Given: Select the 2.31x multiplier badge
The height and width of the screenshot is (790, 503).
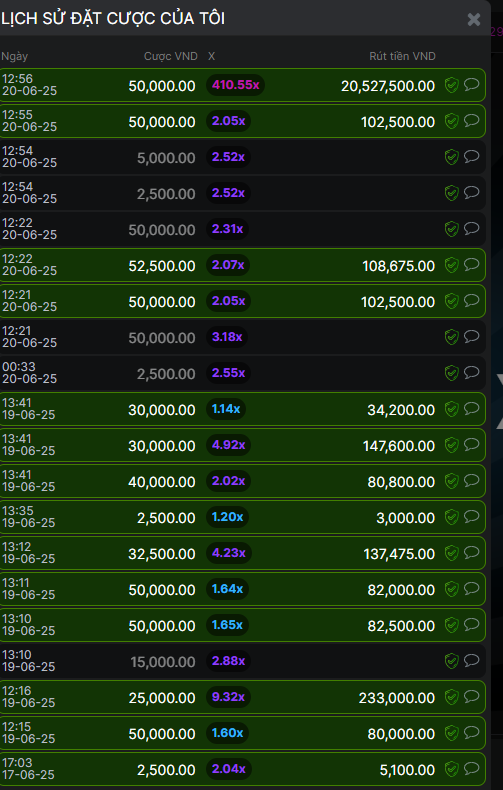Looking at the screenshot, I should [227, 229].
